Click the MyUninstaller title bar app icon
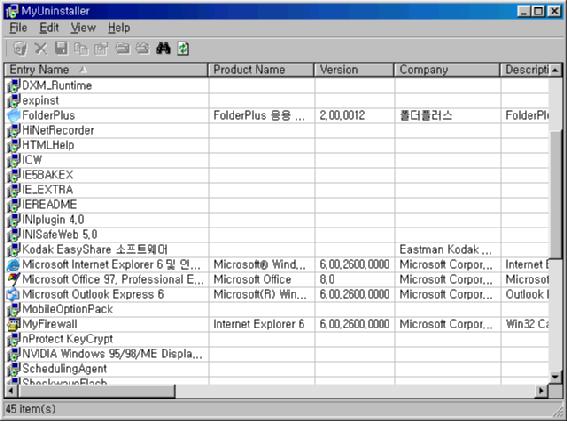The width and height of the screenshot is (567, 425). point(12,11)
